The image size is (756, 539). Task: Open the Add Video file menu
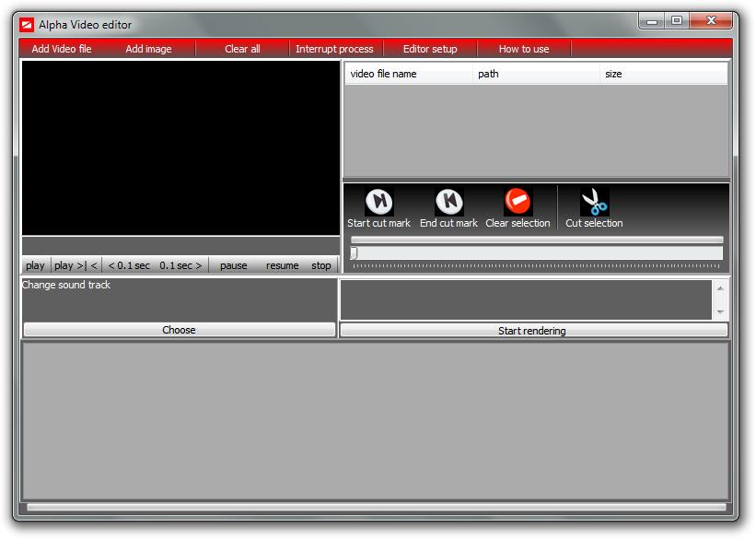62,49
